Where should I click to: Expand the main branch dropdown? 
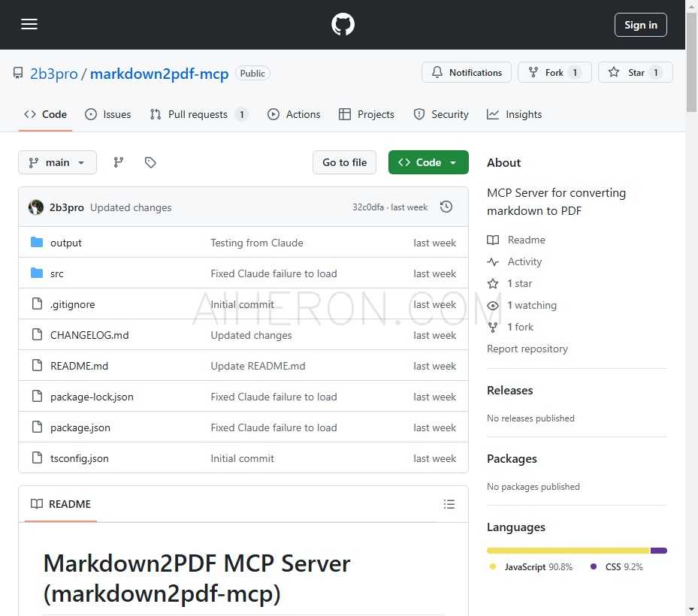click(57, 162)
